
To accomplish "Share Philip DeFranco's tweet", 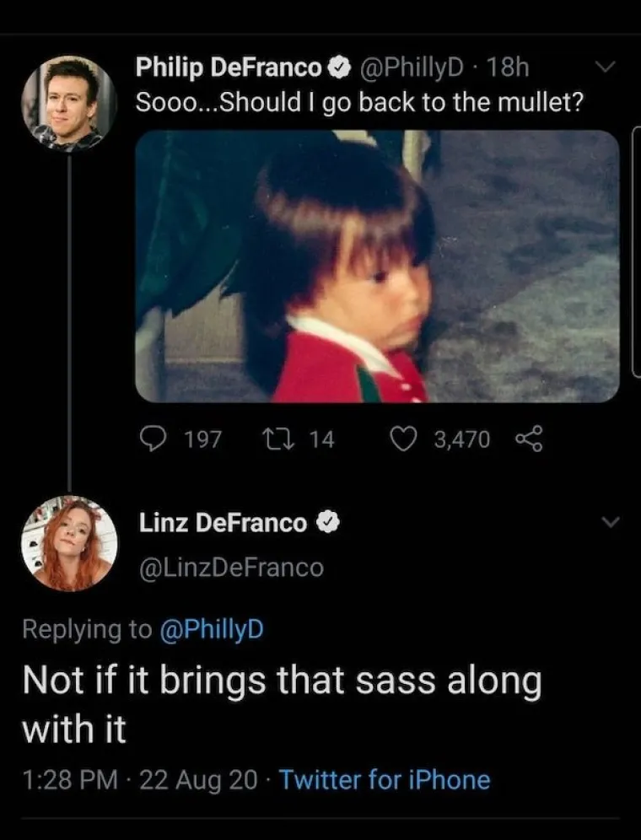I will coord(527,439).
